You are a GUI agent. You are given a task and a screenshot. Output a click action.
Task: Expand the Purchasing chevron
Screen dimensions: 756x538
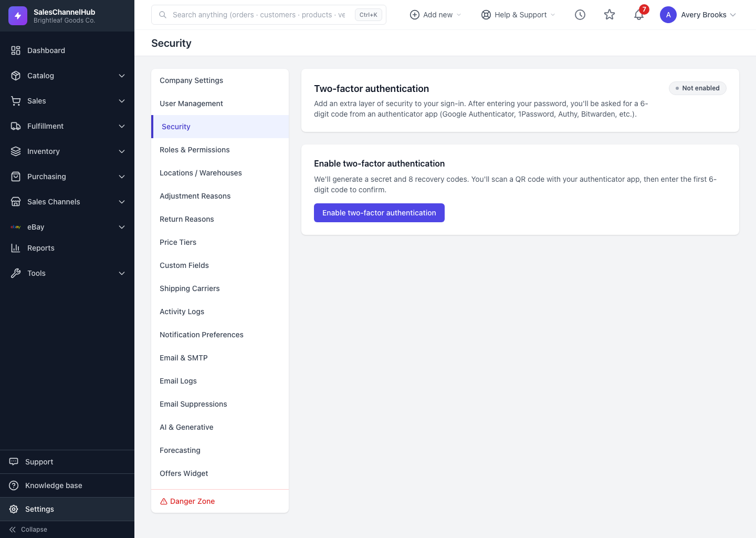point(122,177)
